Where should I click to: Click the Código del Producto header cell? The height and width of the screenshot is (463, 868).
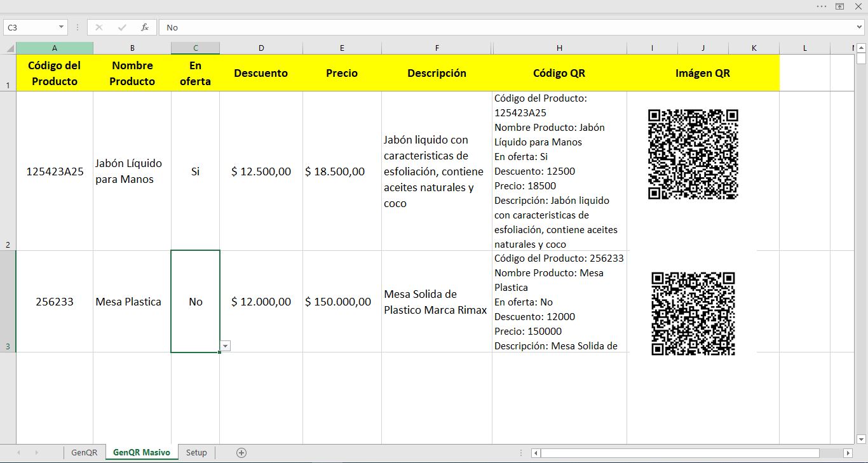click(x=55, y=73)
